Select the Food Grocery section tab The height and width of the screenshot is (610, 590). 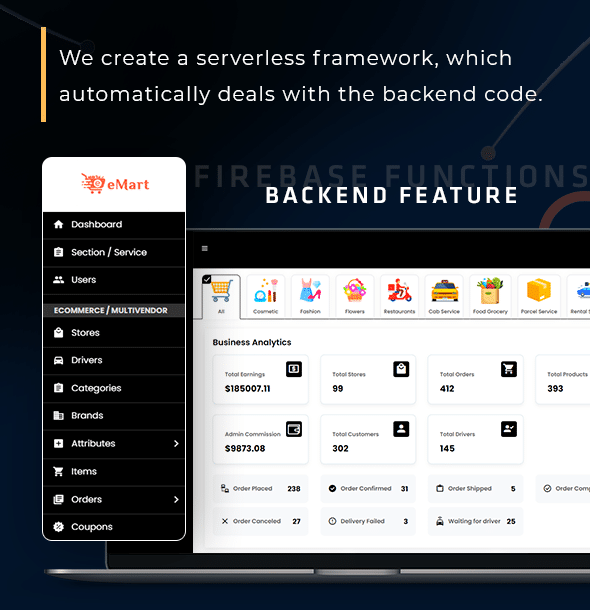tap(490, 296)
